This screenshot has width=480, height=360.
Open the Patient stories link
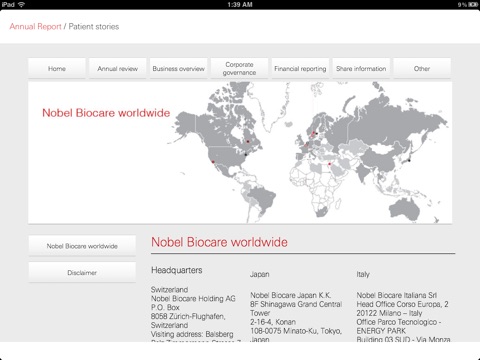[94, 27]
